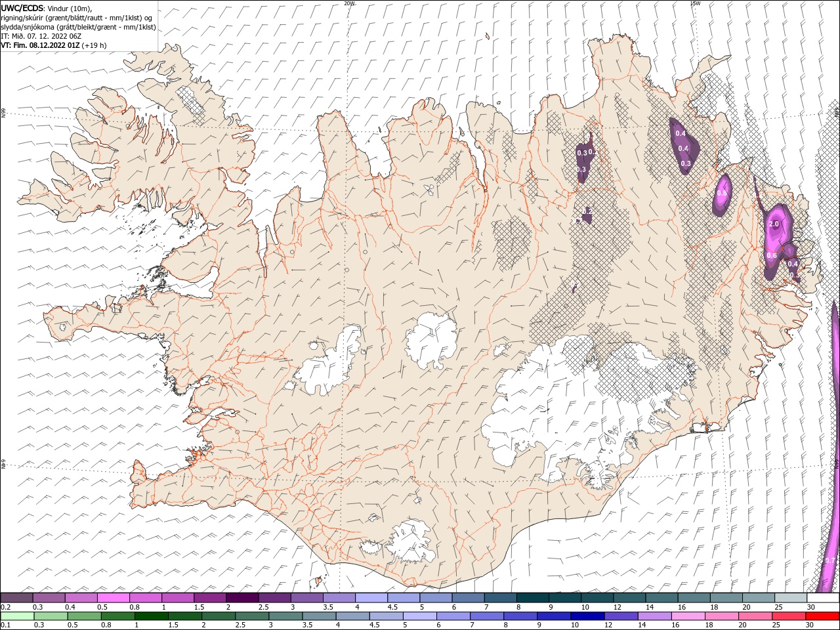The image size is (840, 630).
Task: Click the upper legend swatch between 0.2 and 0.3
Action: point(16,598)
